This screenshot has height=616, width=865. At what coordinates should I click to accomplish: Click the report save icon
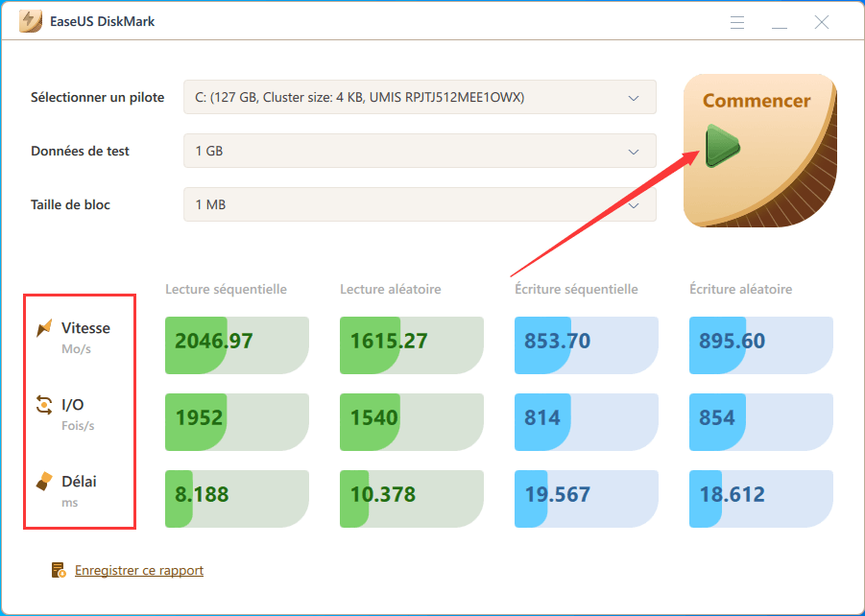point(59,570)
